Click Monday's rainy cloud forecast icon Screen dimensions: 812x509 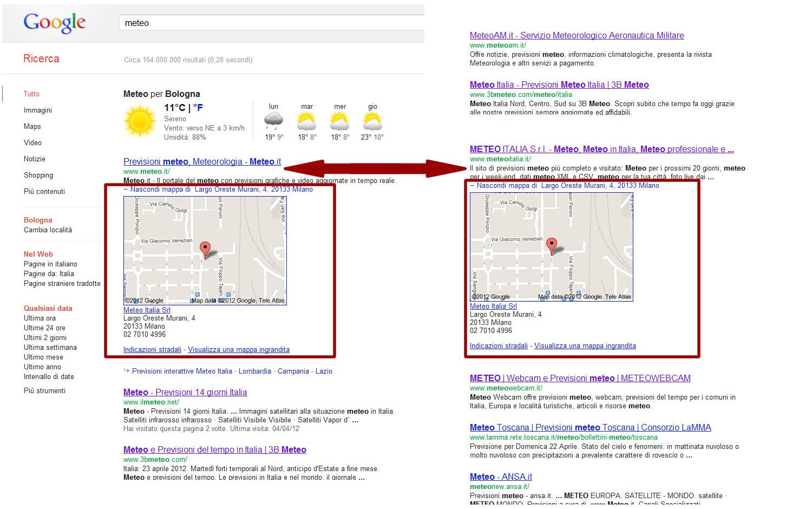point(273,121)
